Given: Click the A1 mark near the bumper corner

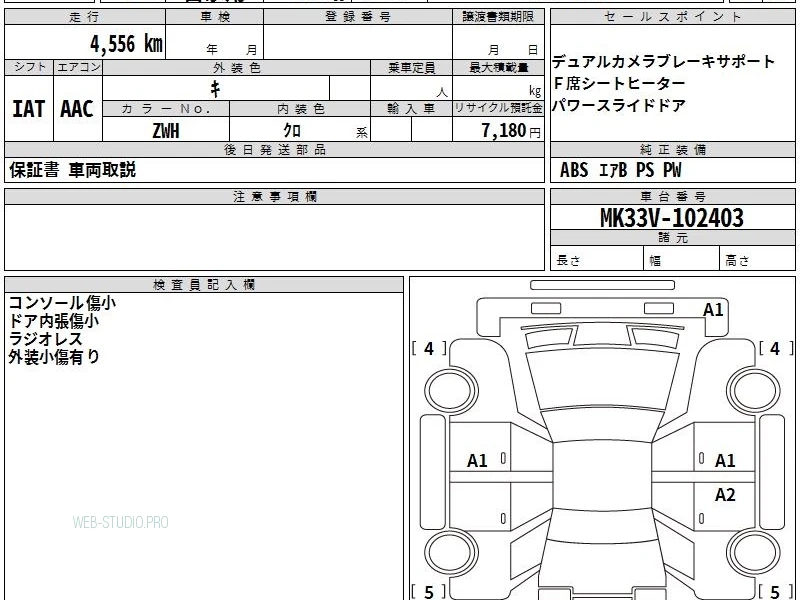Looking at the screenshot, I should tap(713, 310).
